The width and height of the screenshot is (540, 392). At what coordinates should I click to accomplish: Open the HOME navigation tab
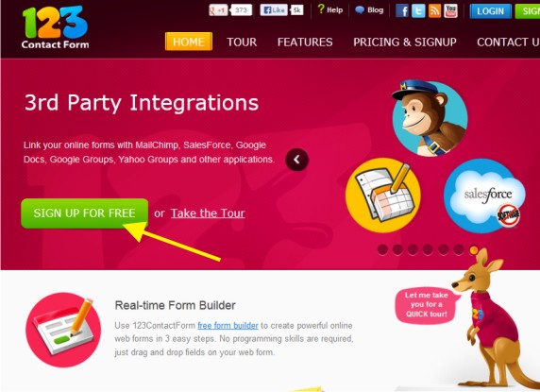[189, 42]
